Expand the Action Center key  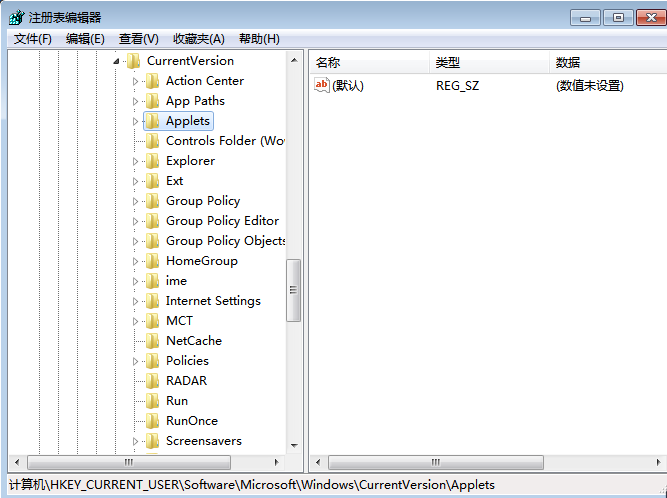pyautogui.click(x=135, y=81)
